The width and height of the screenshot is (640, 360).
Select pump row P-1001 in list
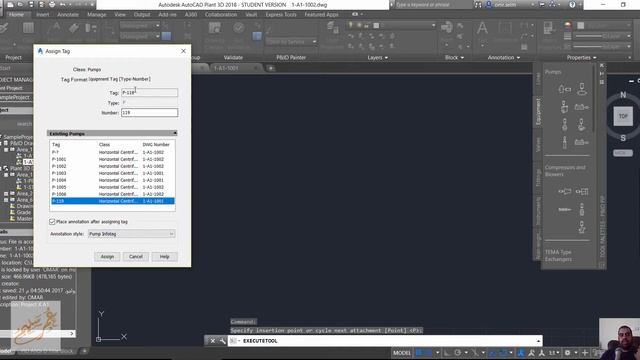coord(113,159)
